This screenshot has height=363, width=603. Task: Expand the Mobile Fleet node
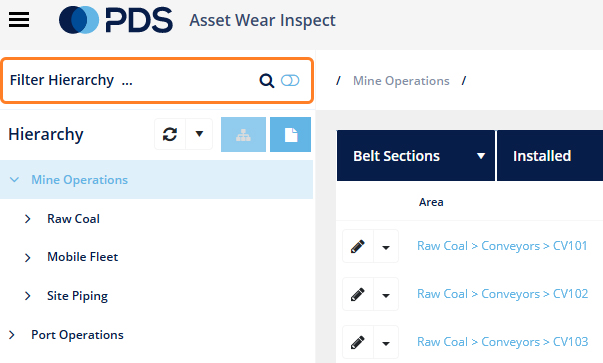click(x=27, y=257)
